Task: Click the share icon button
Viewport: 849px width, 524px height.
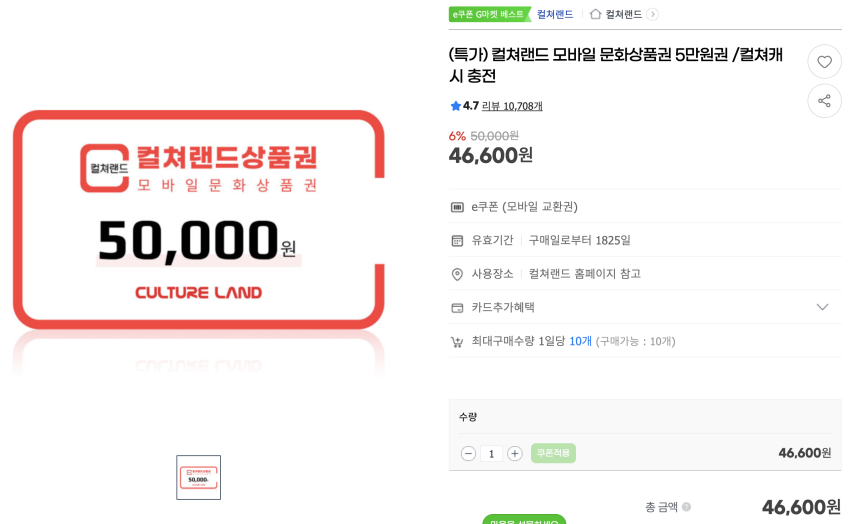Action: pos(824,101)
